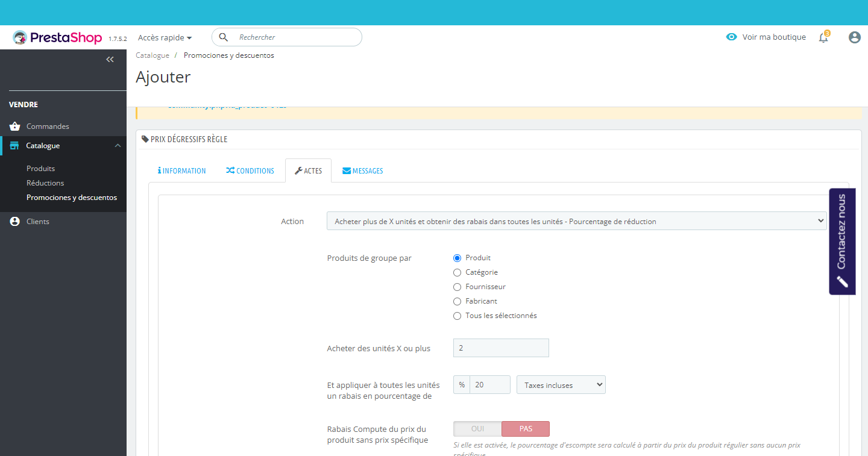Click the % prefix on discount field
Image resolution: width=868 pixels, height=456 pixels.
point(462,385)
